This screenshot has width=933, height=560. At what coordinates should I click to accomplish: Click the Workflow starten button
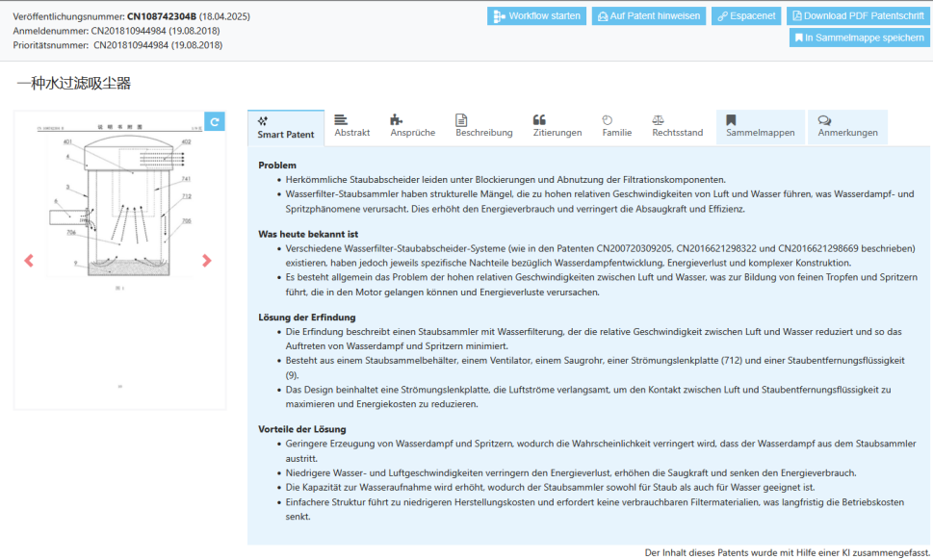click(536, 16)
